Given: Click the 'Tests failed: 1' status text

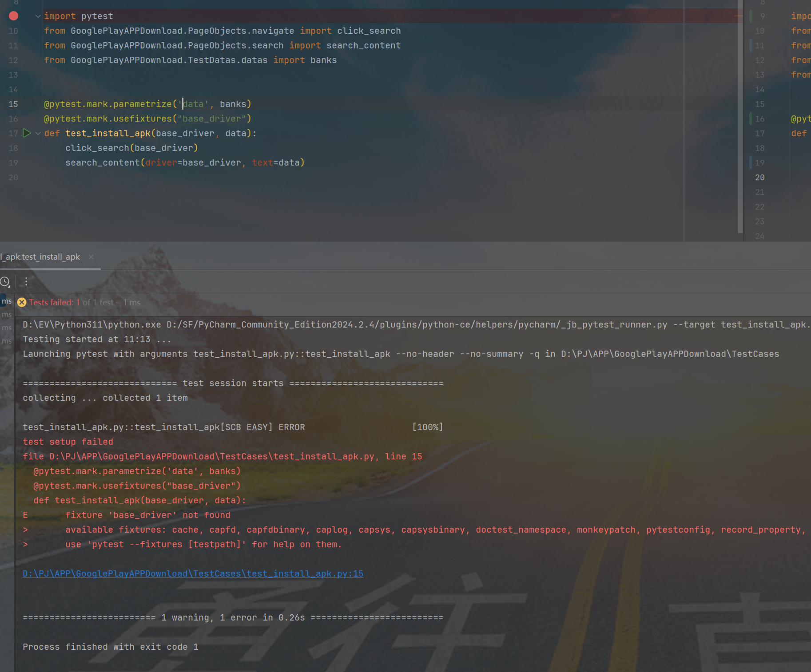Looking at the screenshot, I should (54, 303).
